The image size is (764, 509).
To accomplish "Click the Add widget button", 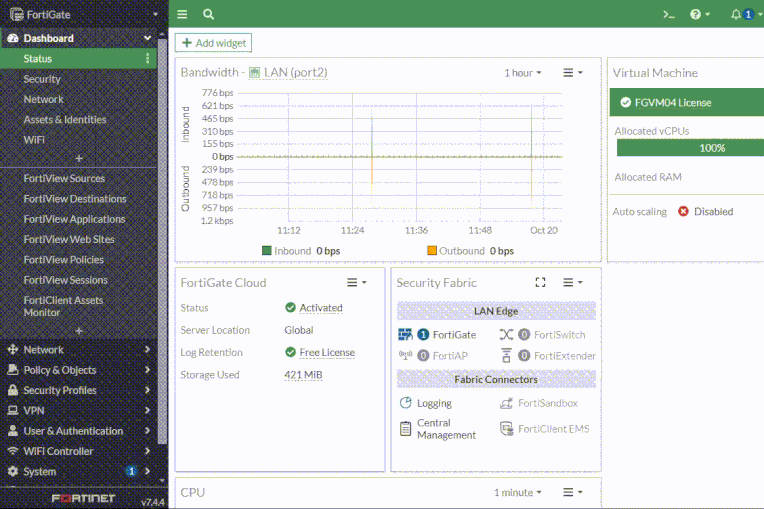I will tap(213, 43).
